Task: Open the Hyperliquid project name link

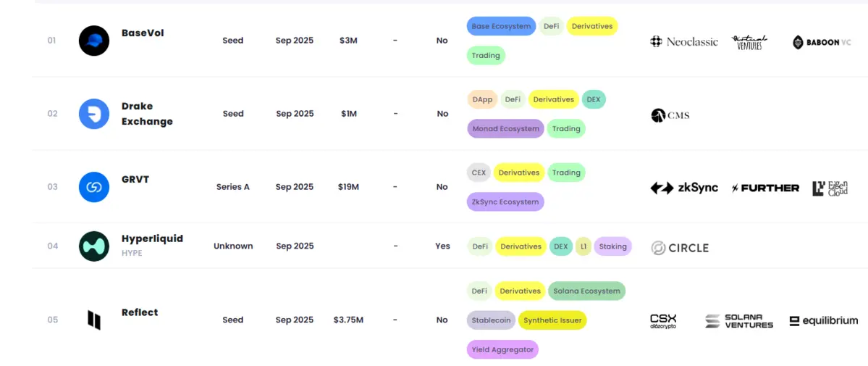Action: pos(152,238)
